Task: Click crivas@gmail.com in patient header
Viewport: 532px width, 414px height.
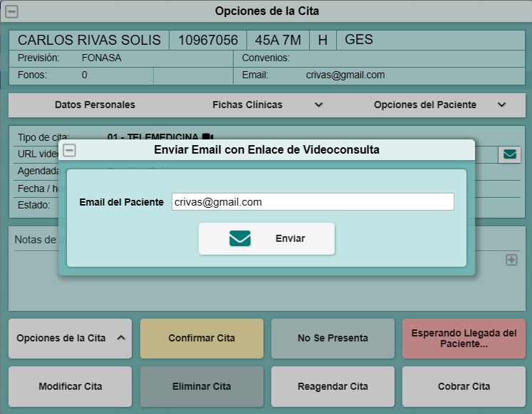Action: coord(345,75)
